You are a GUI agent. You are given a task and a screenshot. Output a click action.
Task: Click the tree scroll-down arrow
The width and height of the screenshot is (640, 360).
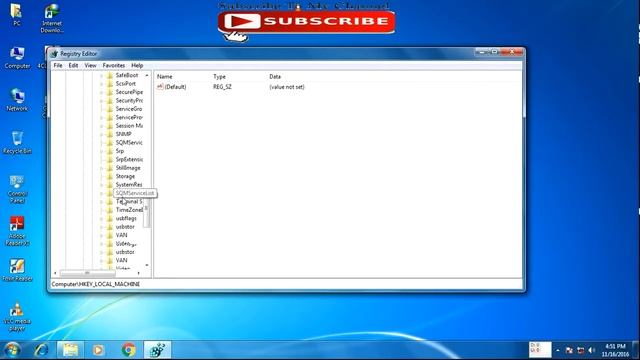(147, 265)
